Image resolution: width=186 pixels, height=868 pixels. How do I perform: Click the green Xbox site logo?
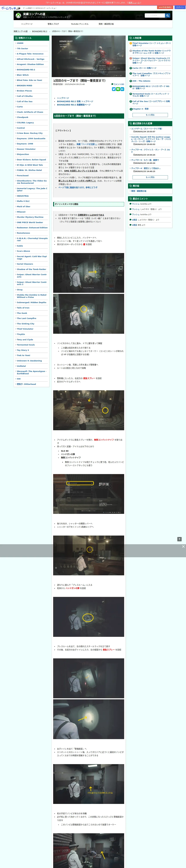(x=18, y=15)
